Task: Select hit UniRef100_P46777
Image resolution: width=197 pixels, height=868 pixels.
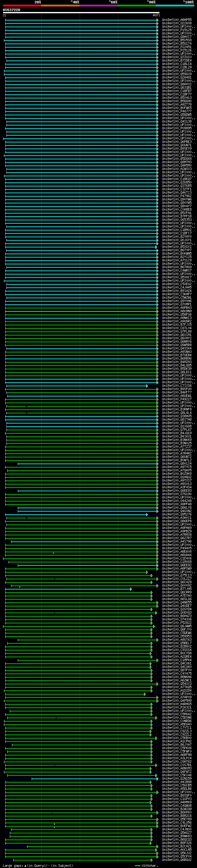Action: click(x=177, y=111)
